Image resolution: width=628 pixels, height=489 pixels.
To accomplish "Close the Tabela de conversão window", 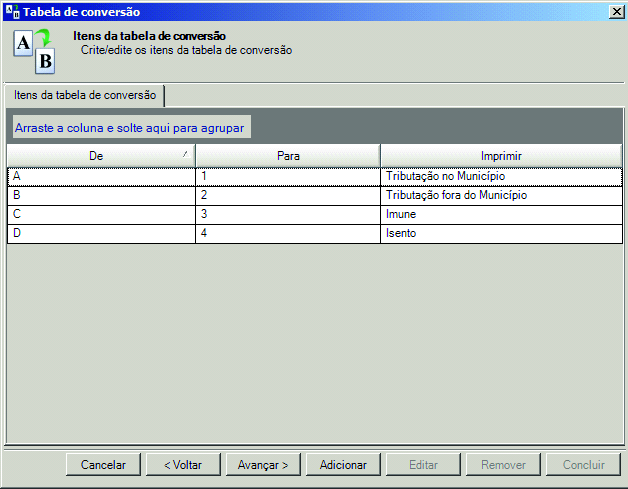I will tap(616, 12).
